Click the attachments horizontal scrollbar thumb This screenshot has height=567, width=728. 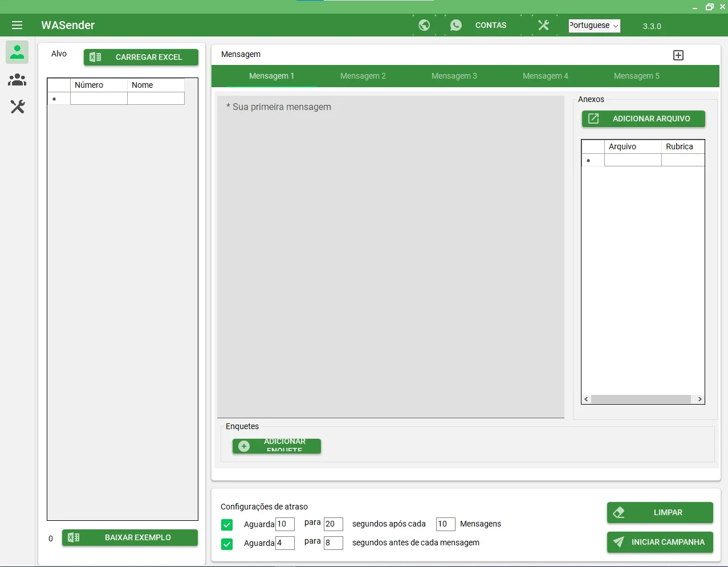[641, 399]
